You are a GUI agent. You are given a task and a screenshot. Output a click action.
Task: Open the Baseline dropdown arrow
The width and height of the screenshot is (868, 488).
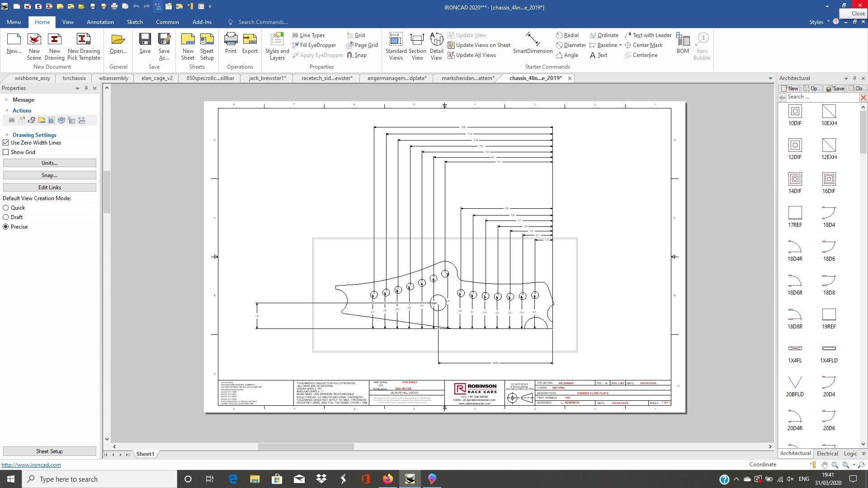click(620, 45)
